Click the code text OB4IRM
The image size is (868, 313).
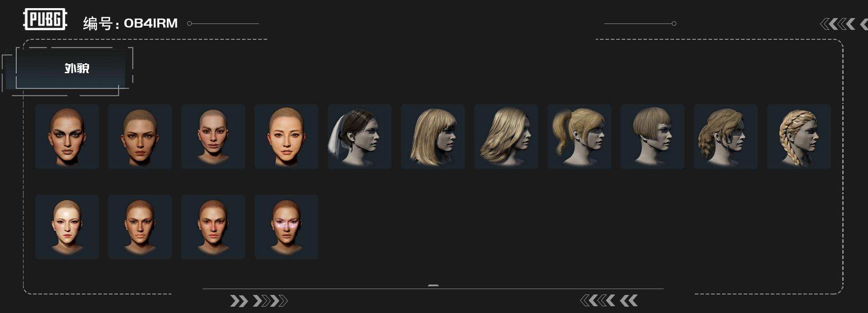tap(151, 23)
